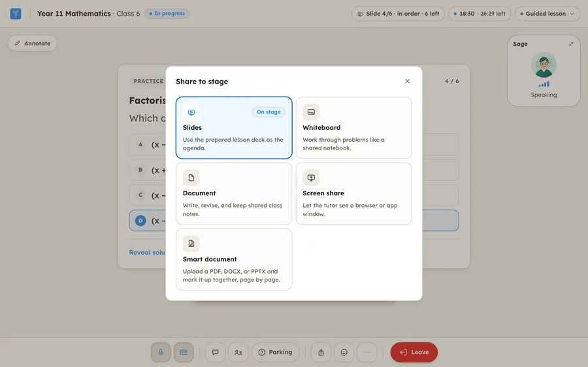Toggle the microphone button in bottom toolbar

tap(161, 352)
